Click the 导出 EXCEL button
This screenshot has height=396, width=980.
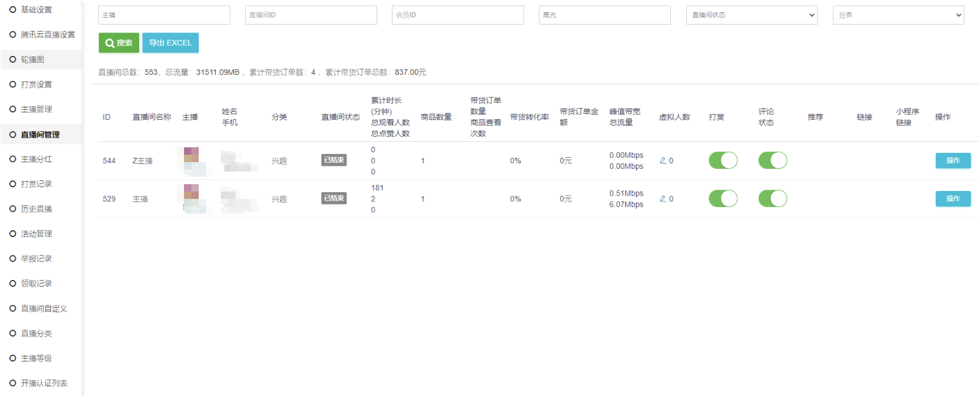170,43
